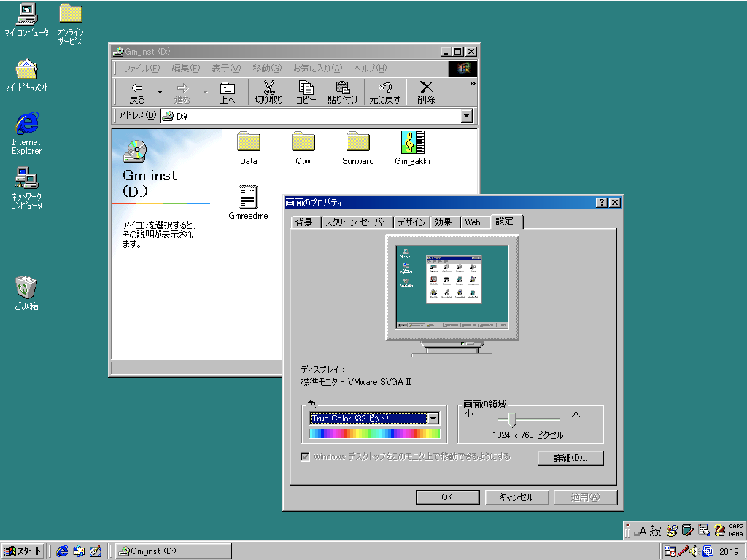Click the キャンセル button

point(517,497)
